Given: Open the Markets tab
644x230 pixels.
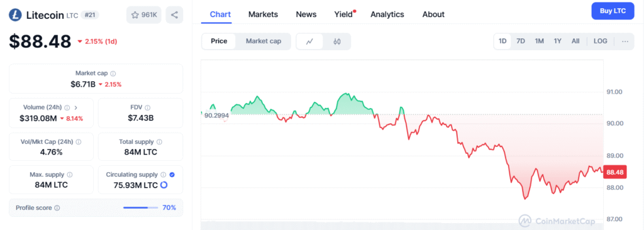Looking at the screenshot, I should tap(264, 14).
